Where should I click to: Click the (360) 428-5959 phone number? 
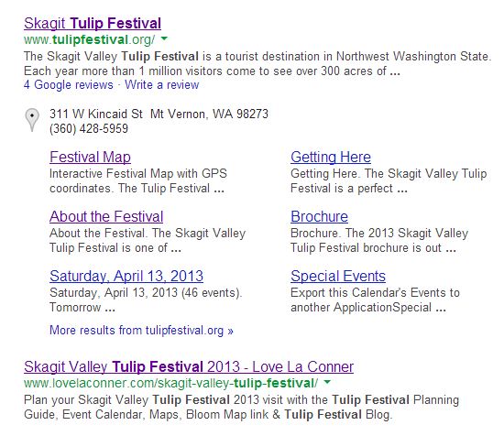coord(89,129)
